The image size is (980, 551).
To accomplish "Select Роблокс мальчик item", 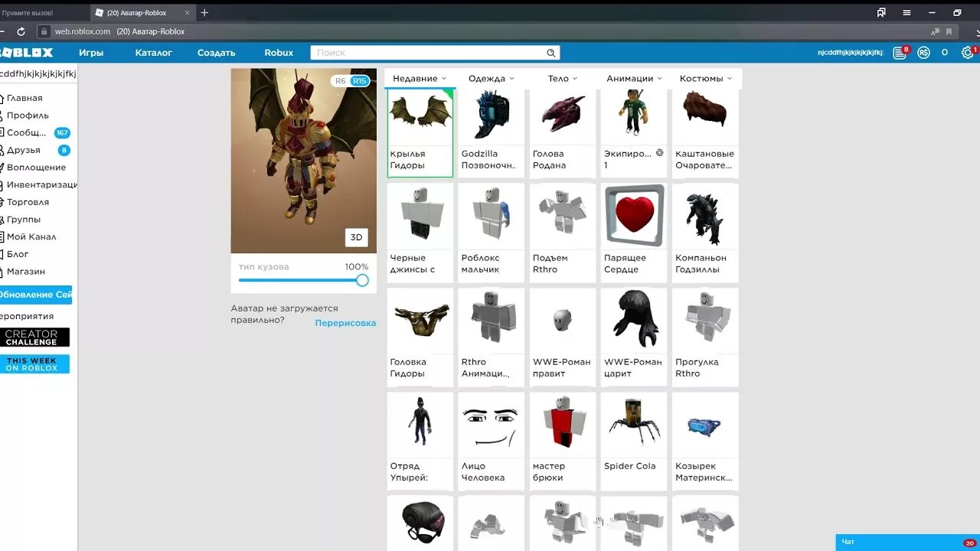I will pos(491,233).
